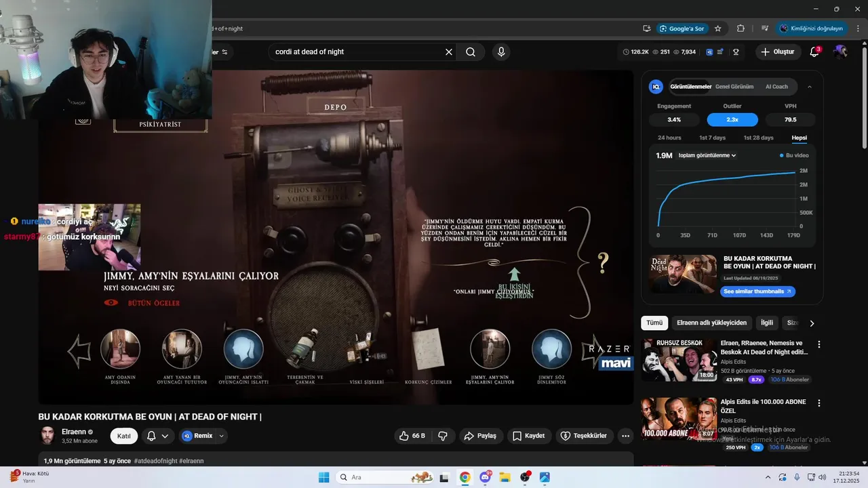Switch to Görüntülenmeler tab

690,87
